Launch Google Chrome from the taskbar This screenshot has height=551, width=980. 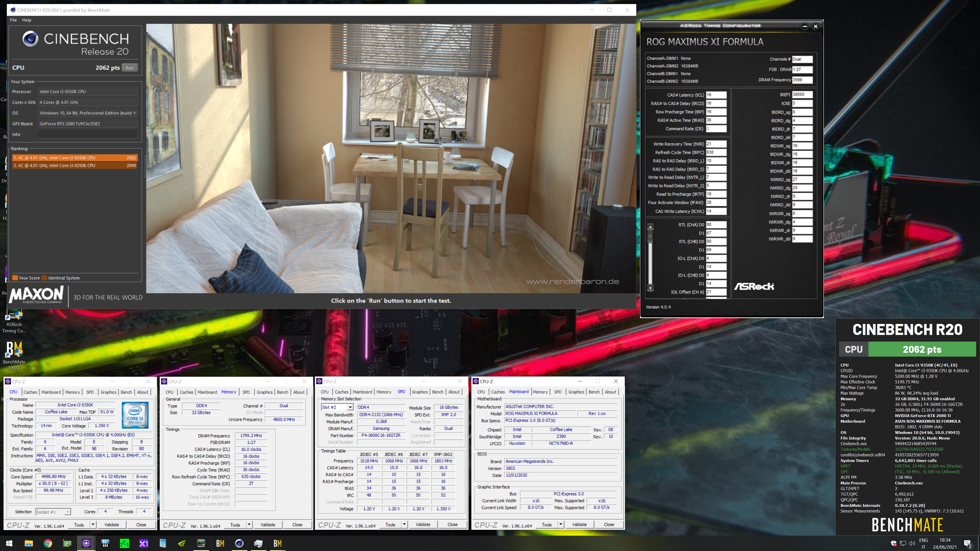point(48,543)
